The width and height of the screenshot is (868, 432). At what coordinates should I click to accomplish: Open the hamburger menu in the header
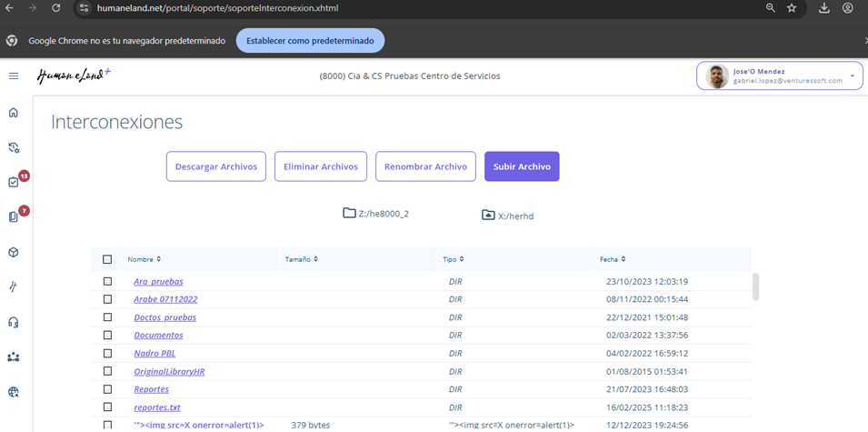tap(14, 75)
